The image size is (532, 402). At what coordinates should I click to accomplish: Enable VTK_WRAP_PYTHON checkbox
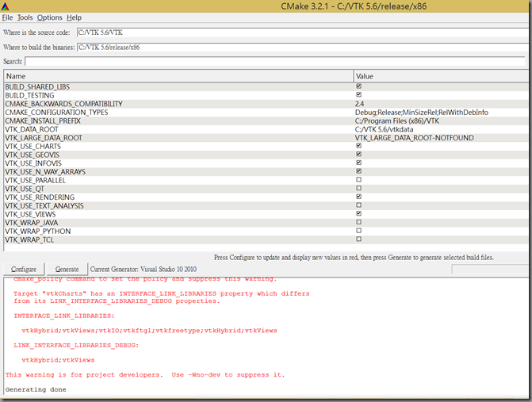pyautogui.click(x=358, y=231)
